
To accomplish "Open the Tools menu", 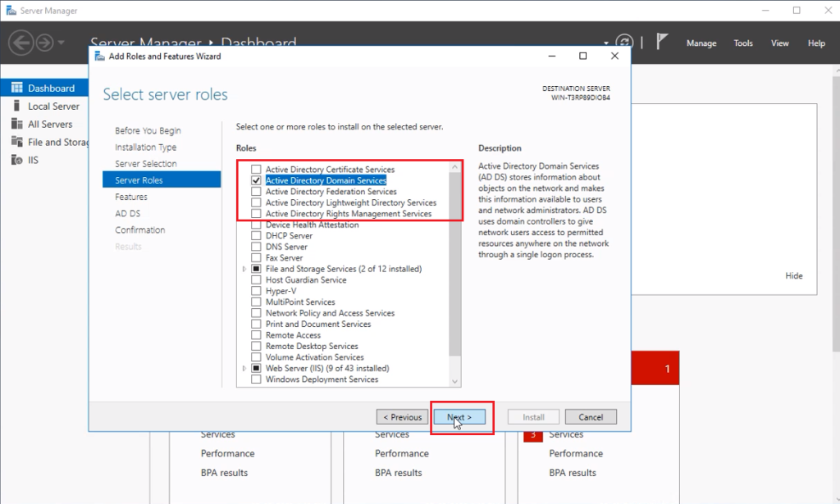I will click(743, 43).
